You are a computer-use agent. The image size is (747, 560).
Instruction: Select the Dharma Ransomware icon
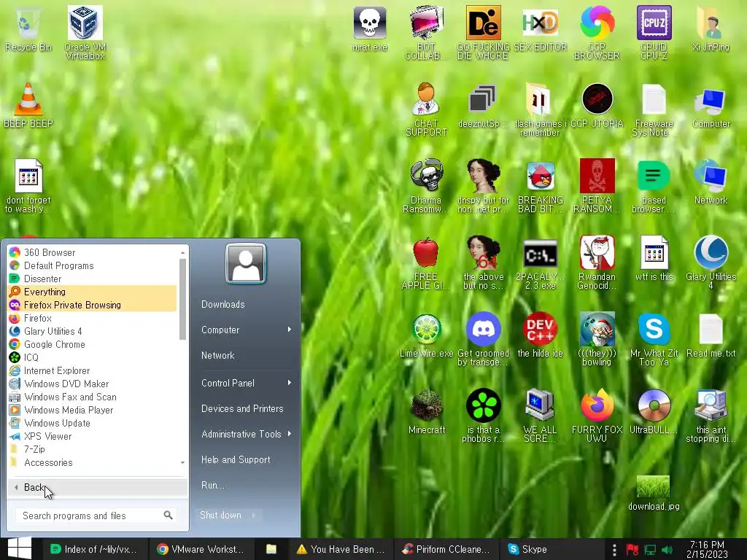point(426,186)
